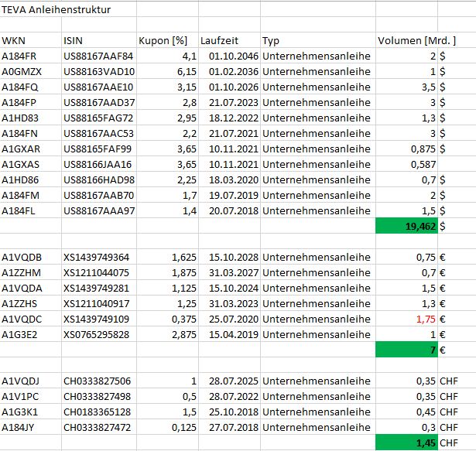Select WKN cell 'A184JY'
This screenshot has width=476, height=451.
(x=31, y=427)
